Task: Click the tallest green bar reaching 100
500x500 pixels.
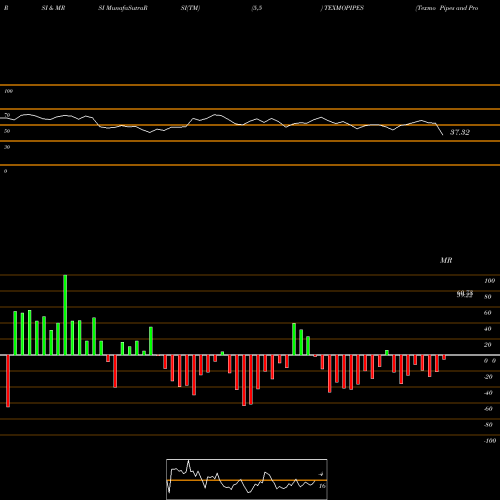Action: coord(65,315)
